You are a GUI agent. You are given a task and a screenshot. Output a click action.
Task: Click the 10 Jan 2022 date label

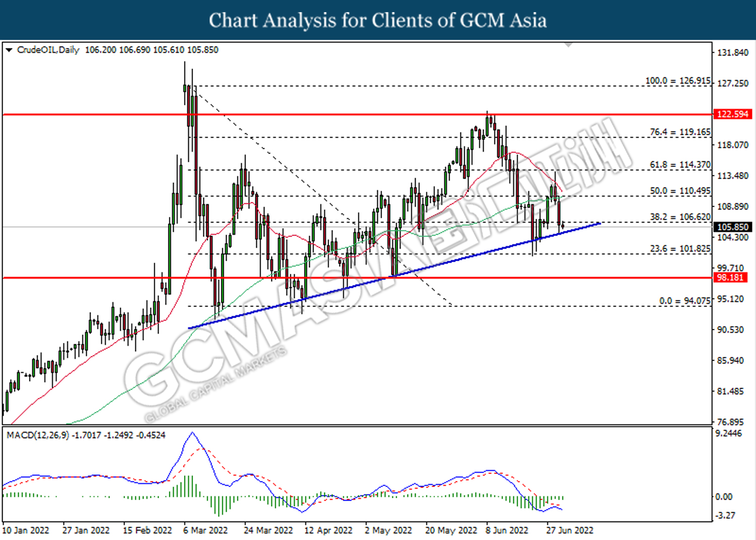click(26, 530)
